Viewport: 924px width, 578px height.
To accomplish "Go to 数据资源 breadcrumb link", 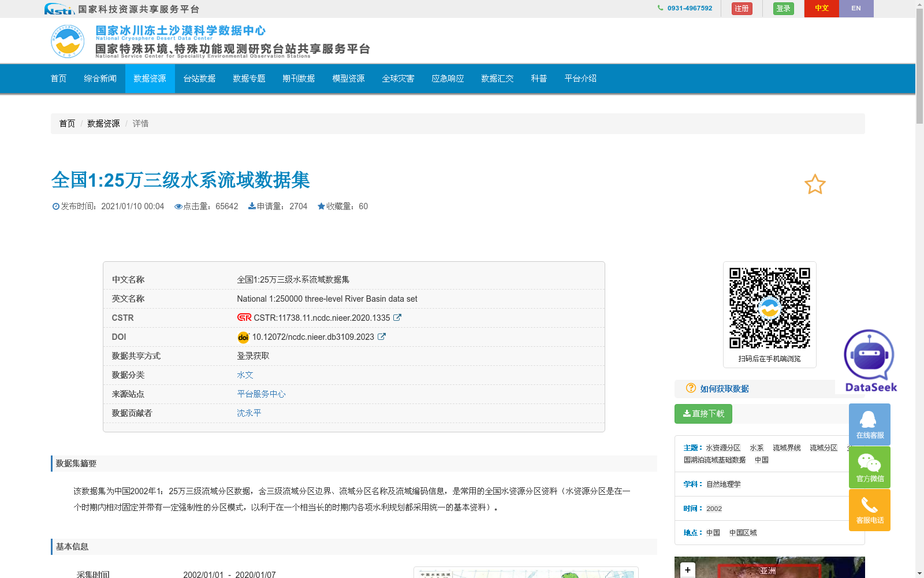I will pyautogui.click(x=103, y=124).
